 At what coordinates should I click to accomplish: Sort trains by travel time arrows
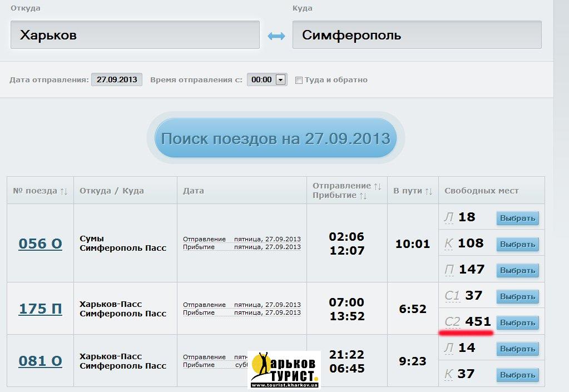pos(428,191)
